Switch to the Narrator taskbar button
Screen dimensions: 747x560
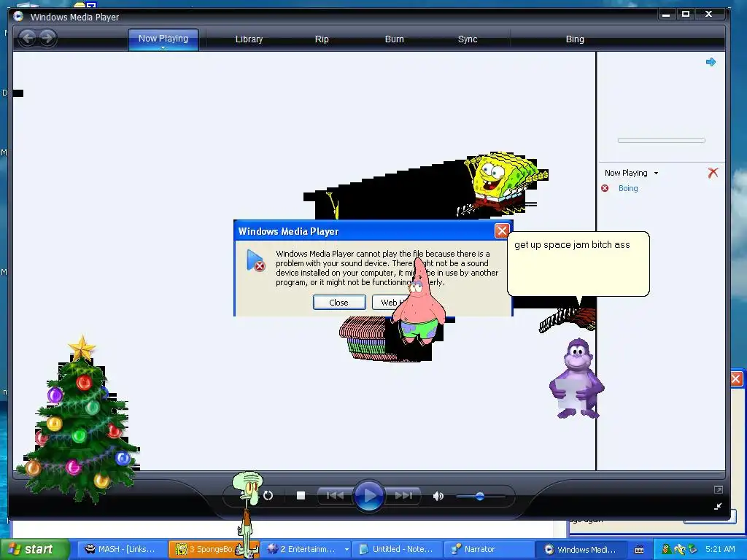(x=487, y=549)
